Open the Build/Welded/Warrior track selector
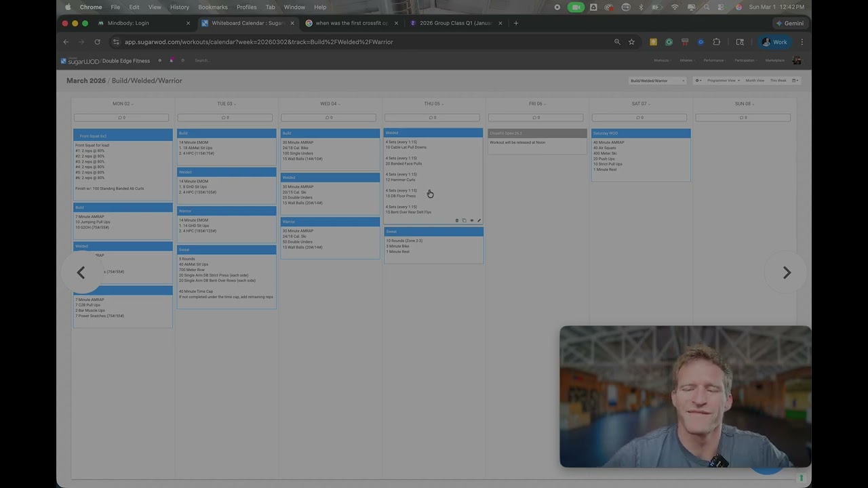Screen dimensions: 868x488 click(x=657, y=81)
